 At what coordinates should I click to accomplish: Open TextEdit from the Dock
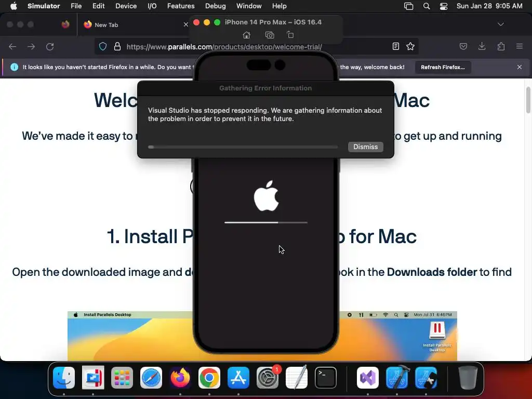click(x=297, y=378)
